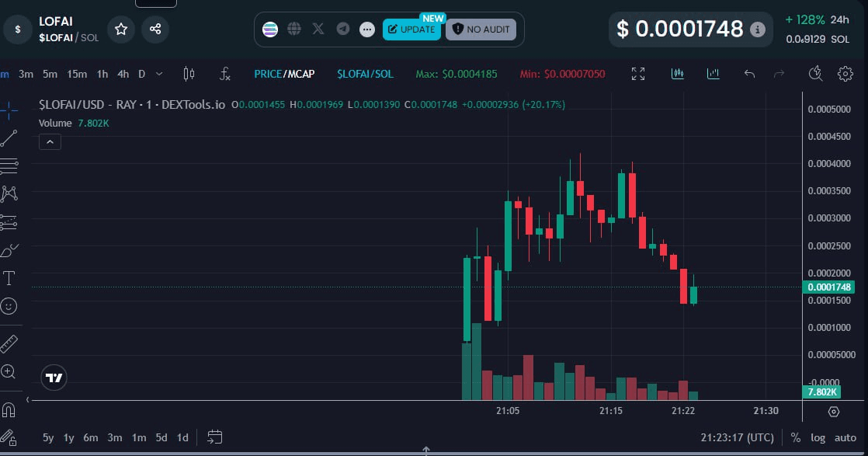This screenshot has width=868, height=456.
Task: Set the date range to 6m
Action: [91, 437]
